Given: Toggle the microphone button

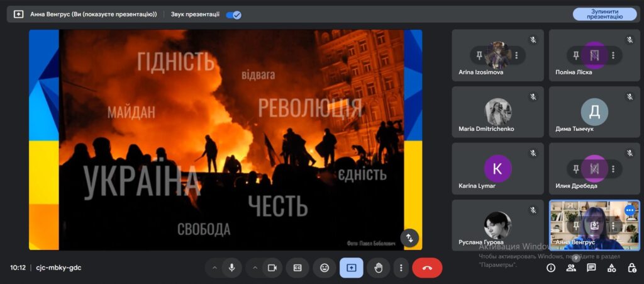Looking at the screenshot, I should click(x=231, y=268).
